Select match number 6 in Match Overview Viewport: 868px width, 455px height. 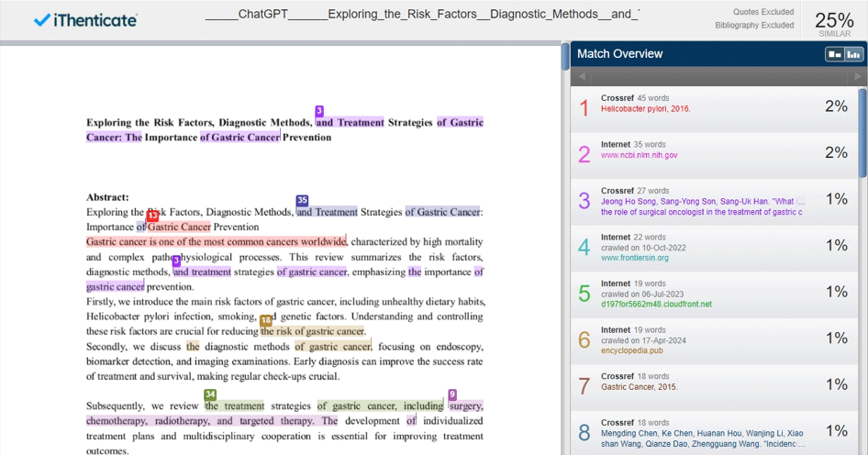[x=715, y=341]
